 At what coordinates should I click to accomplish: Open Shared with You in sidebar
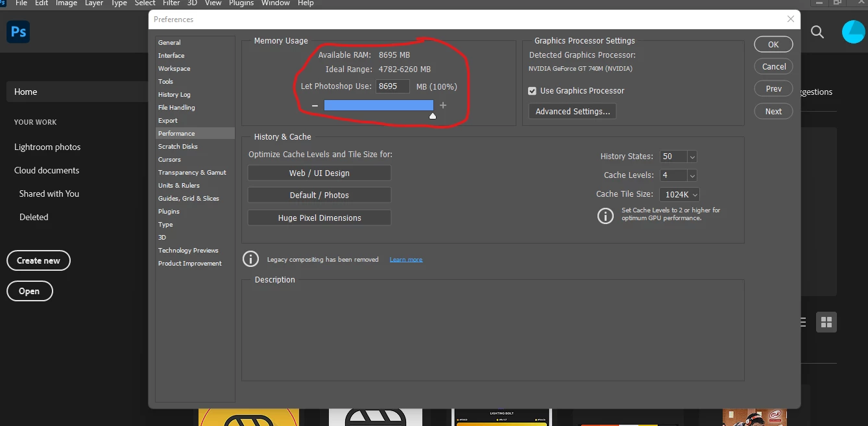click(x=49, y=194)
